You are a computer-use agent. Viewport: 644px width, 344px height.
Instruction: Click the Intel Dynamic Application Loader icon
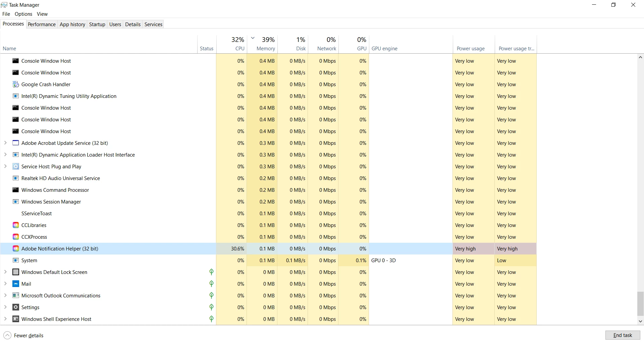click(x=15, y=155)
